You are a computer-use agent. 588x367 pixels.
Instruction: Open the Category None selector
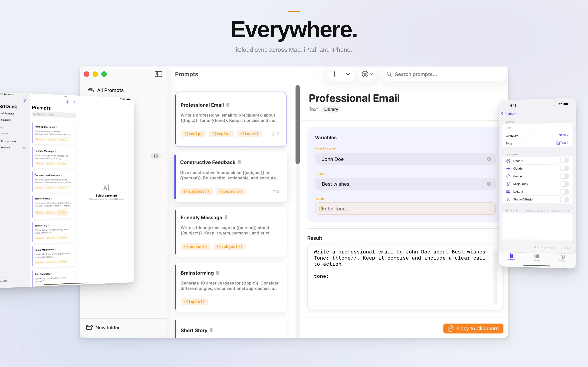pyautogui.click(x=563, y=135)
